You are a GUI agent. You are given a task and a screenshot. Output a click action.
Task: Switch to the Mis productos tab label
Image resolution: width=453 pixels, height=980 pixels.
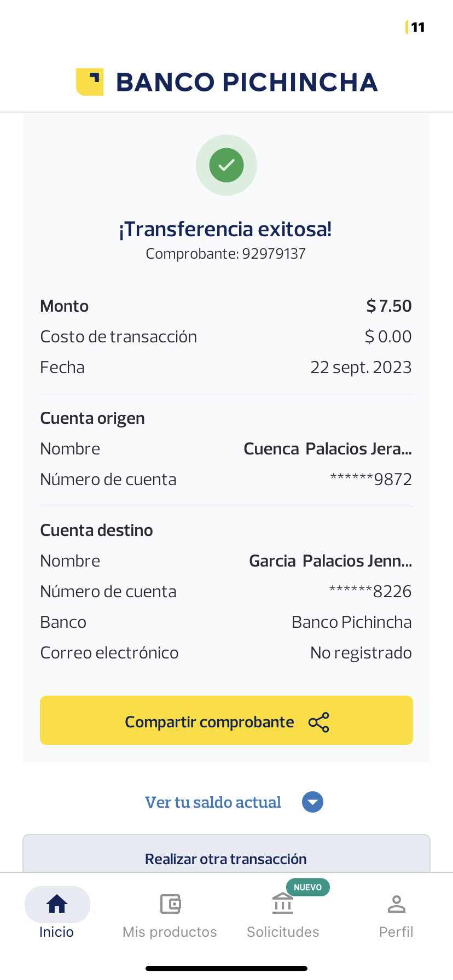pyautogui.click(x=170, y=932)
